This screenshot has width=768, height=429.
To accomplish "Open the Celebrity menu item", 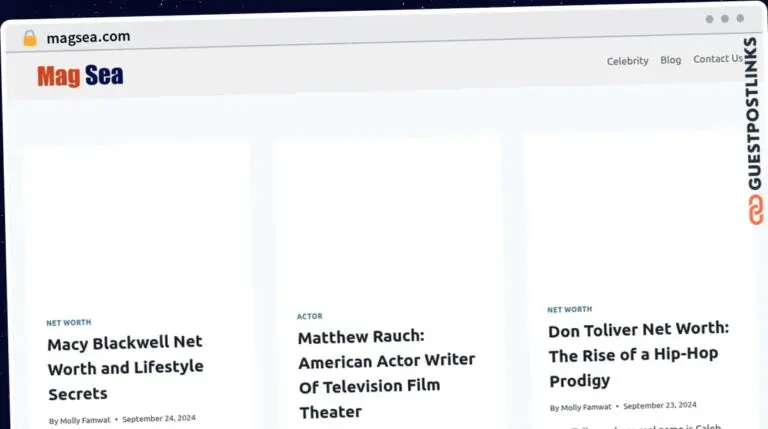I will [x=627, y=61].
